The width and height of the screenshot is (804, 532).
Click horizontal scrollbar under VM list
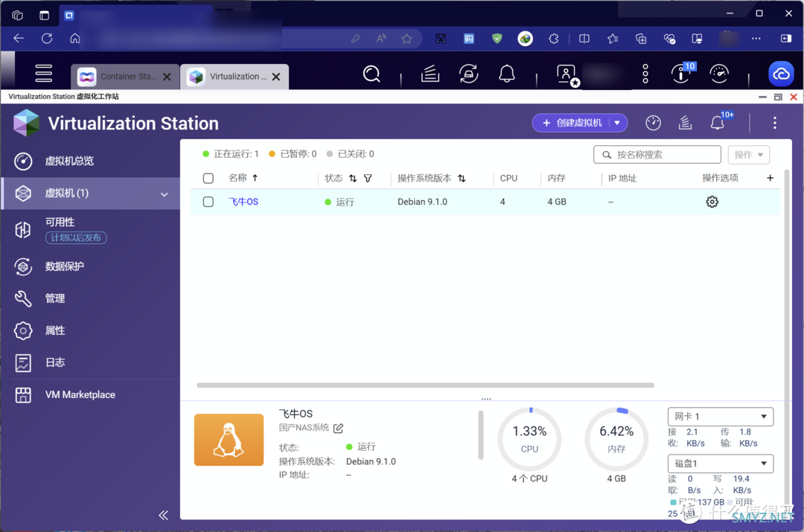coord(426,385)
